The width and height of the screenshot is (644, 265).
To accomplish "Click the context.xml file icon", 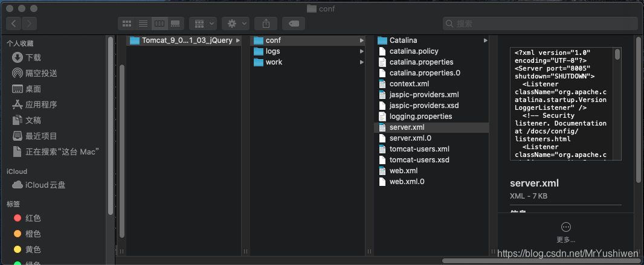I will (x=382, y=84).
